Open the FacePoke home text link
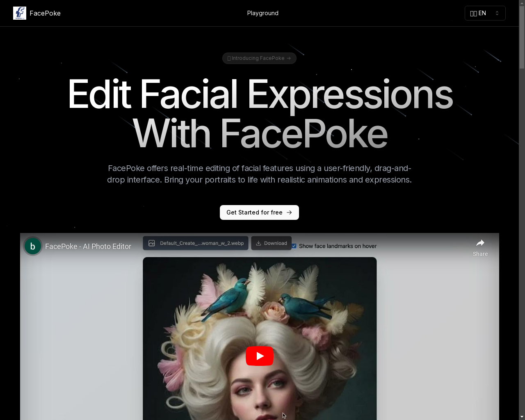 (x=45, y=13)
